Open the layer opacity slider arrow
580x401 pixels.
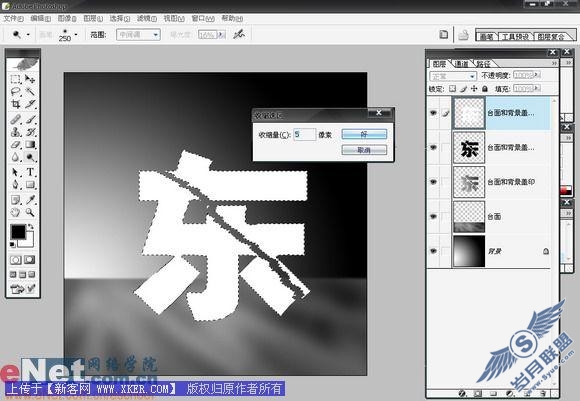tap(537, 75)
